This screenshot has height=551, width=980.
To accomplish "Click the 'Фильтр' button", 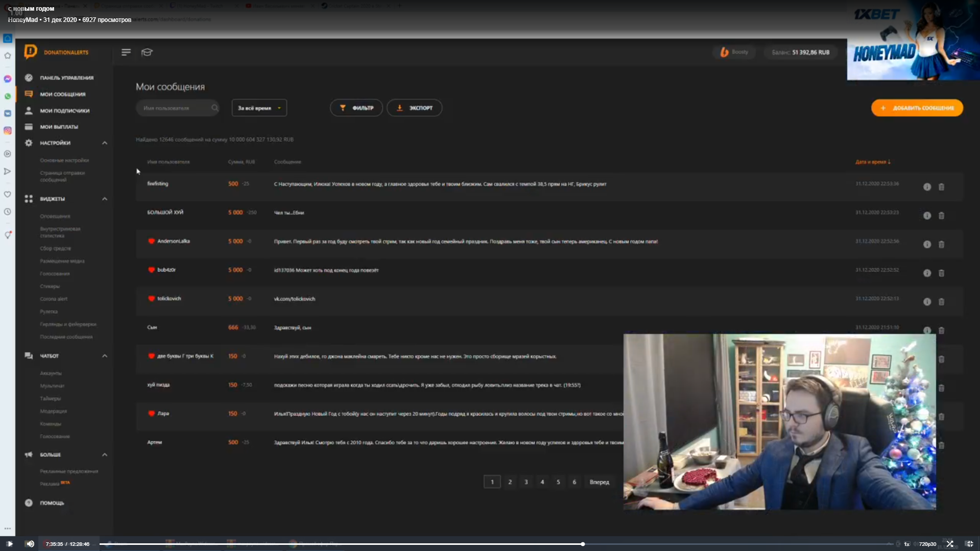I will (356, 108).
